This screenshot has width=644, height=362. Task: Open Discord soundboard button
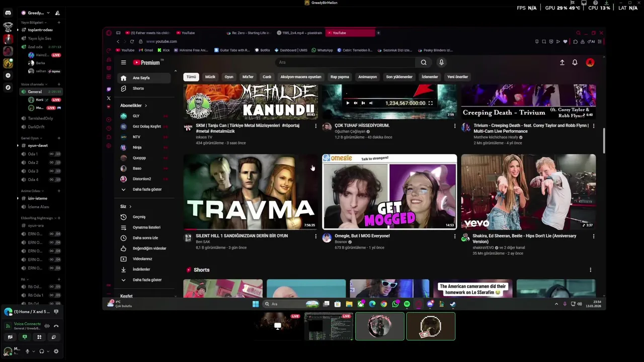tap(53, 337)
